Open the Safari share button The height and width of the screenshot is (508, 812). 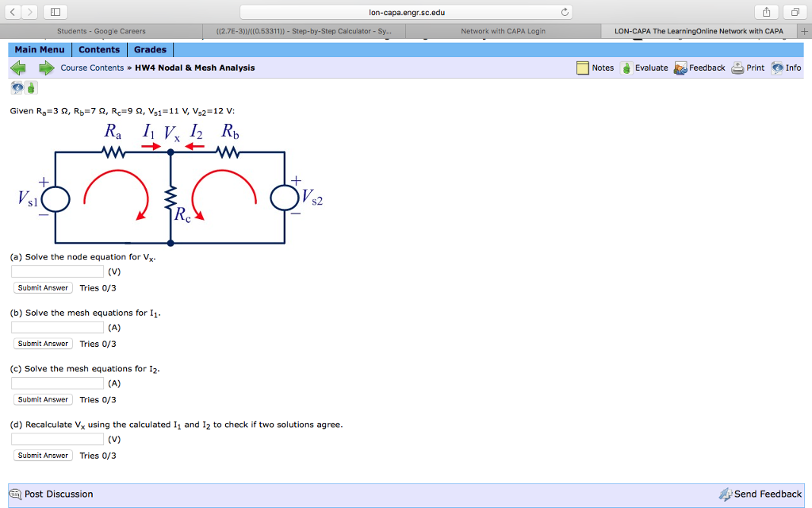[x=767, y=12]
